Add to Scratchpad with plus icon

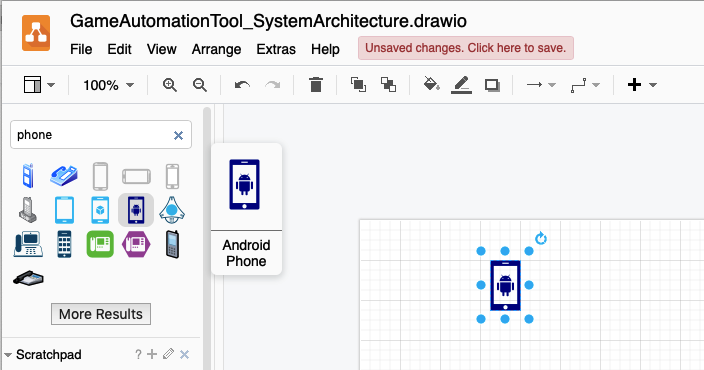click(152, 354)
